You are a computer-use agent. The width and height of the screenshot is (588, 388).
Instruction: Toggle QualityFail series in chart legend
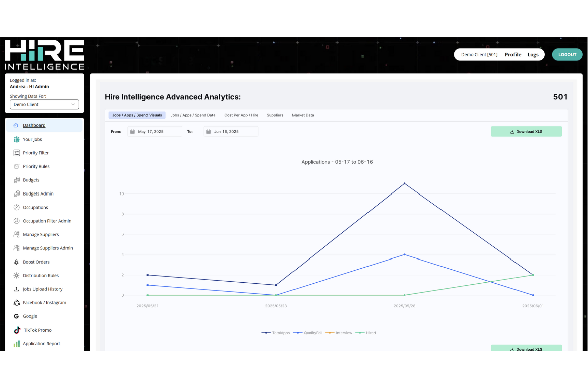point(309,333)
